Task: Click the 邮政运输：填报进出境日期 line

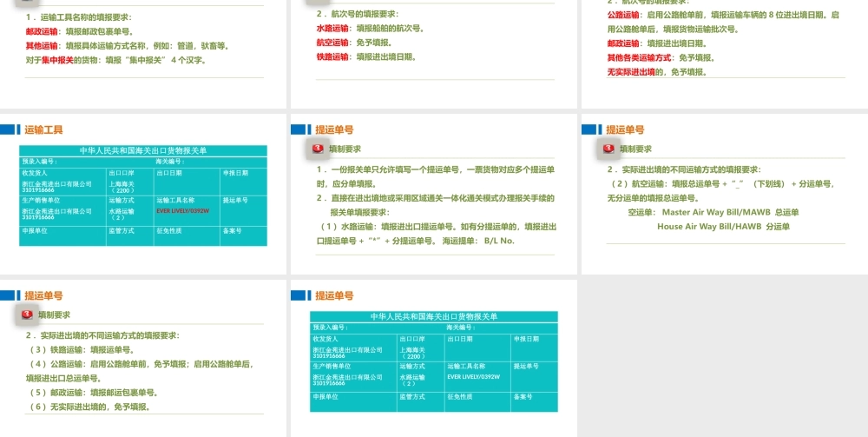Action: click(x=657, y=43)
